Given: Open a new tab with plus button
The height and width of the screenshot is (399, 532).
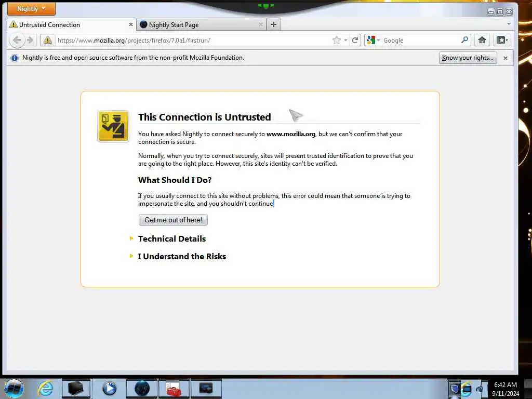Looking at the screenshot, I should click(274, 24).
